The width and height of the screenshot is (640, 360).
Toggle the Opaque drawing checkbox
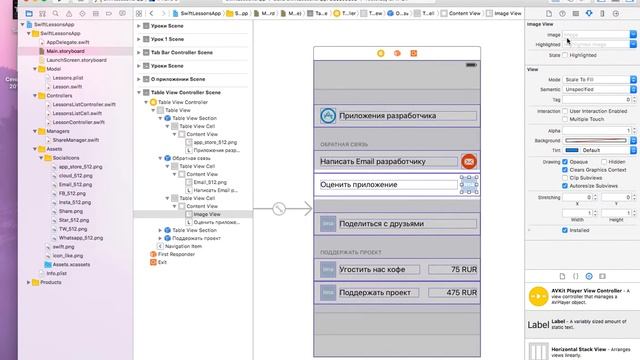tap(565, 162)
